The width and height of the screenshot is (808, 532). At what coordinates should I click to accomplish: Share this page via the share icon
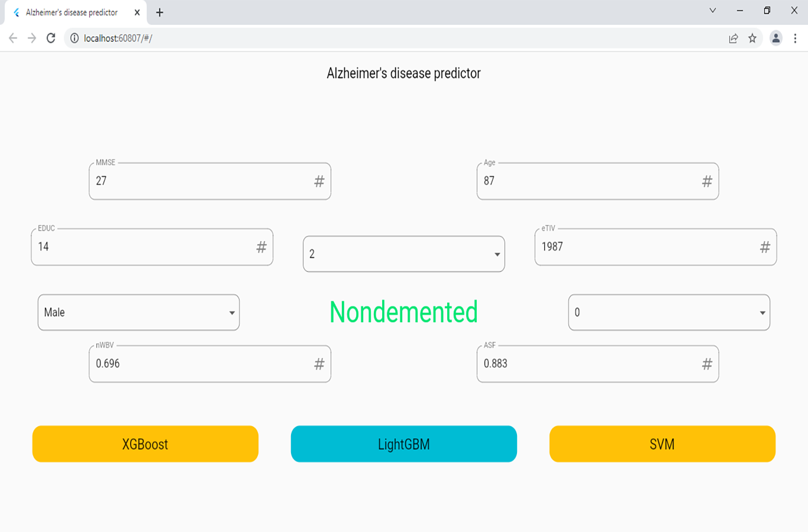733,38
